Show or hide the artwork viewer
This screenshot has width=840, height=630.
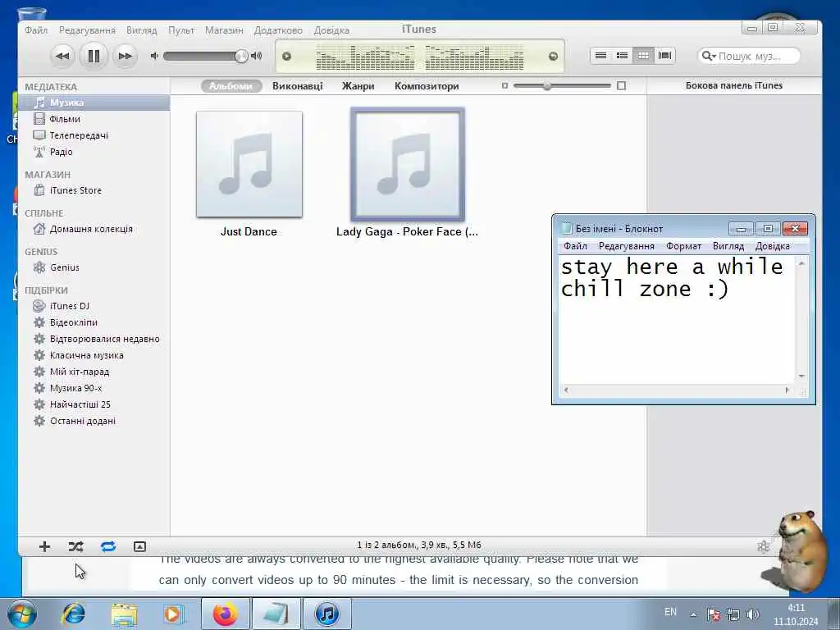[139, 546]
